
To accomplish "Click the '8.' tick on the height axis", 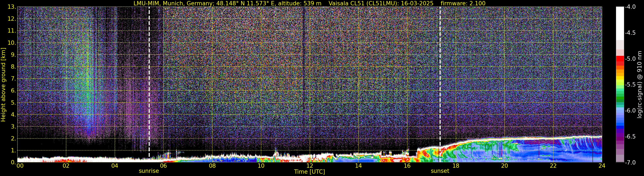I will (13, 67).
